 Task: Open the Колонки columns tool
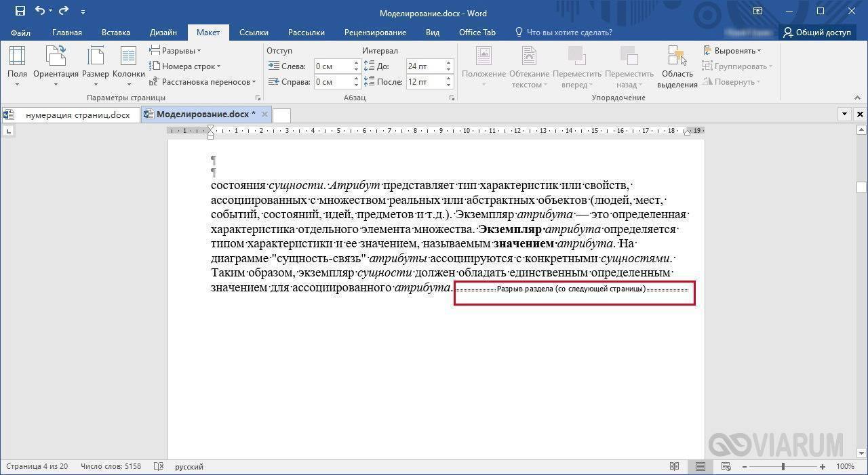pyautogui.click(x=128, y=66)
